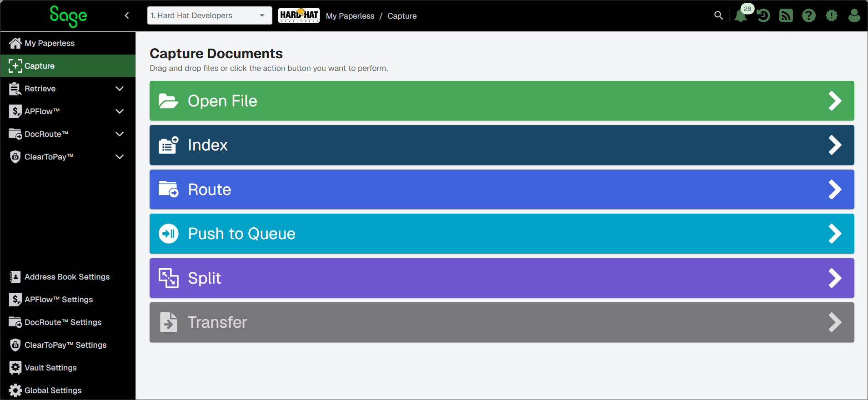
Task: Click the Capture breadcrumb link
Action: pyautogui.click(x=402, y=16)
